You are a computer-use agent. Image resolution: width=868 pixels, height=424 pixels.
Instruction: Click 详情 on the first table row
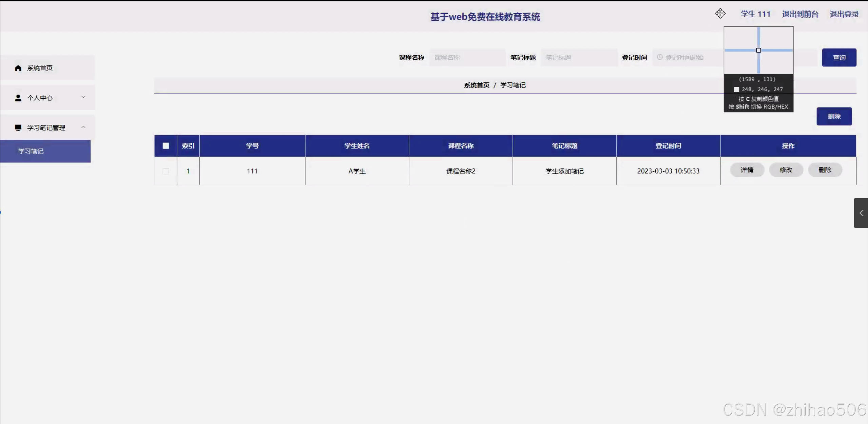[747, 170]
